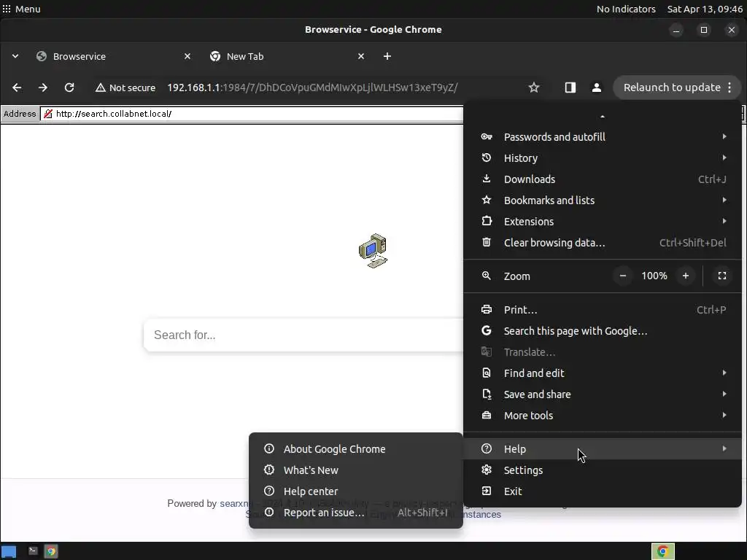Expand the More tools arrow

point(724,415)
